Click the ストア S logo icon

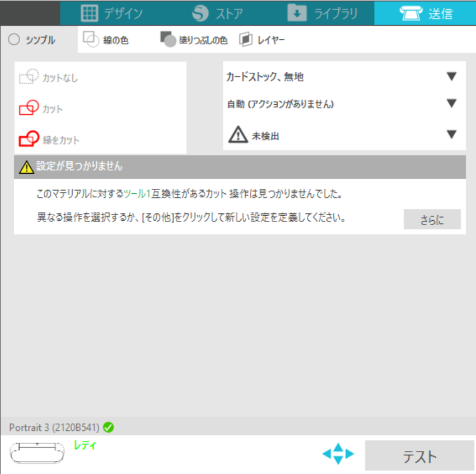coord(200,13)
